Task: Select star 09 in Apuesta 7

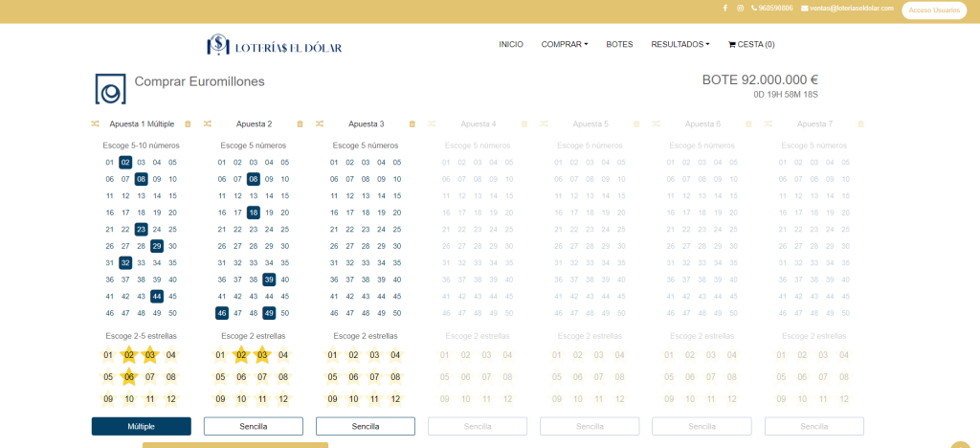Action: point(781,398)
